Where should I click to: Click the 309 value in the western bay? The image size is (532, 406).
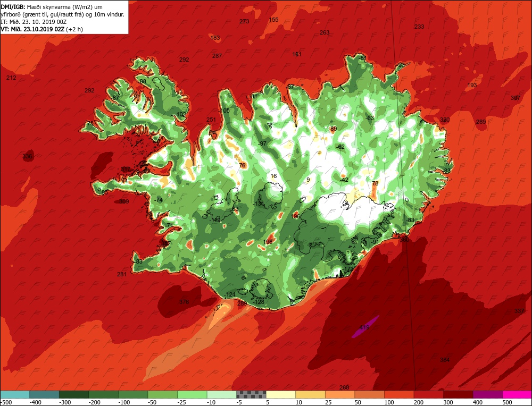coord(124,201)
